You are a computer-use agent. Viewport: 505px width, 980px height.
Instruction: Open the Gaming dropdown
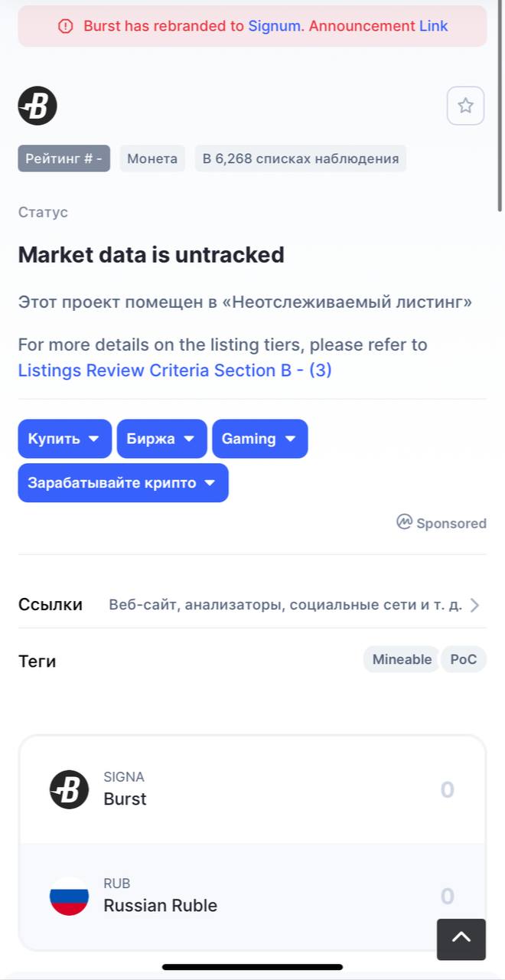(x=260, y=439)
